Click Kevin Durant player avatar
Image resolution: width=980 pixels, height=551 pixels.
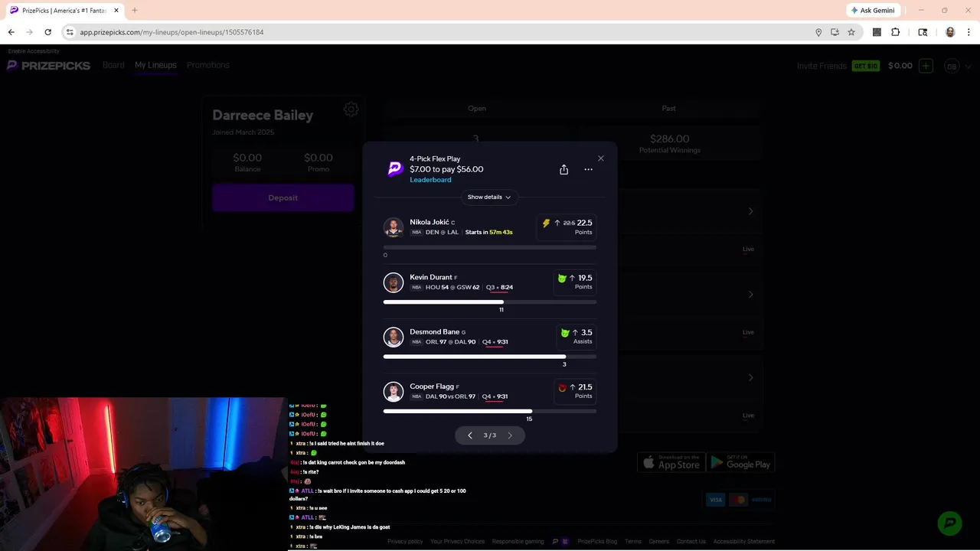[x=394, y=282]
